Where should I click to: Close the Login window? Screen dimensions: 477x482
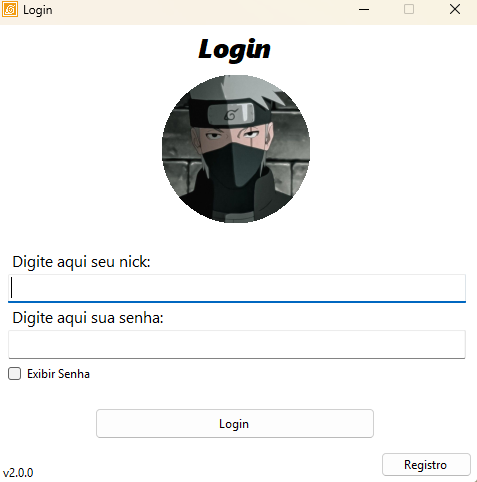tap(455, 9)
